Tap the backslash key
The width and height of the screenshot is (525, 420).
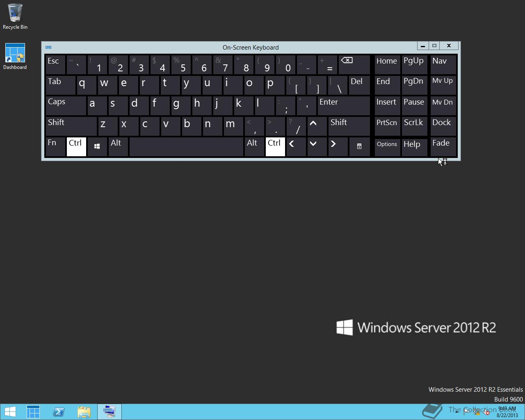338,85
